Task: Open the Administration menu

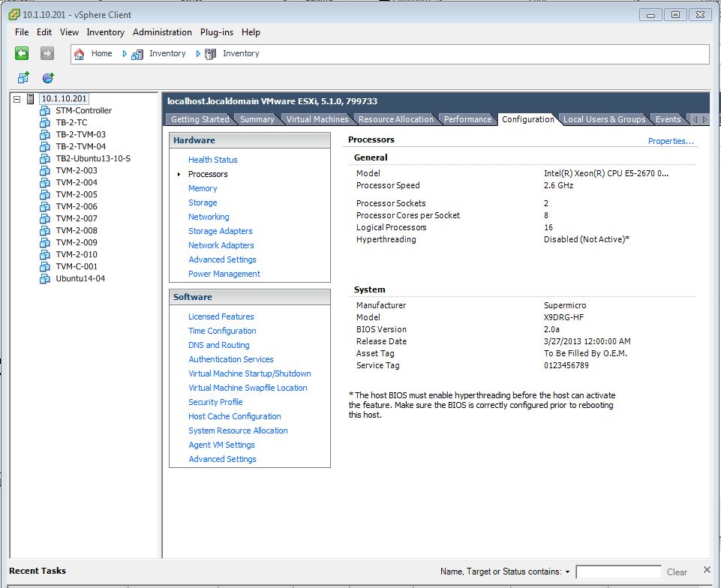Action: click(x=162, y=32)
